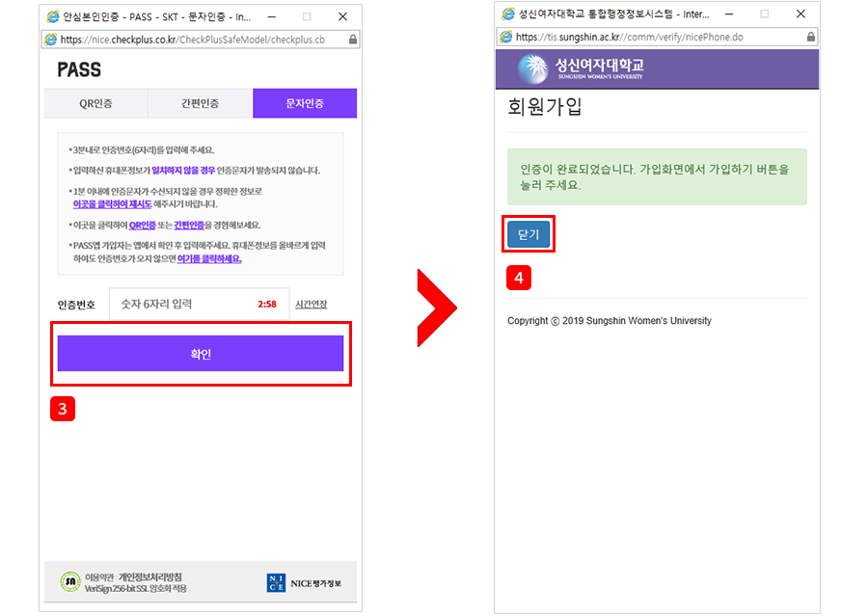Viewport: 868px width, 616px height.
Task: Switch to the 간편인증 tab
Action: click(x=200, y=103)
